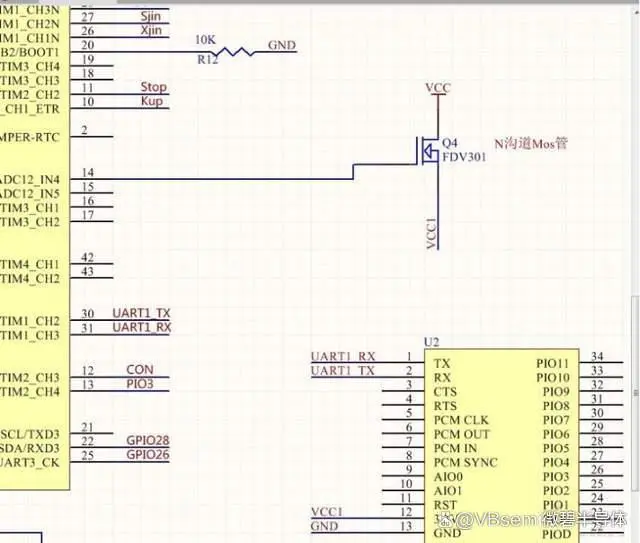This screenshot has width=640, height=543.
Task: Click the PCM CLK pin name
Action: click(x=461, y=420)
